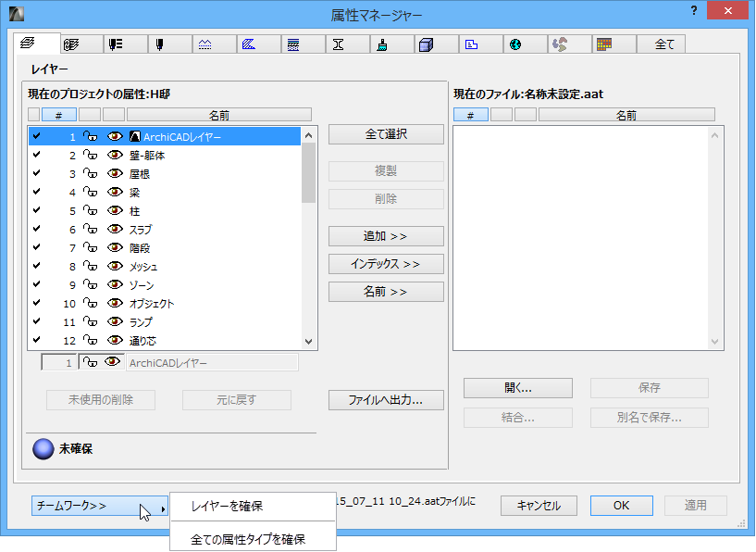Image resolution: width=756 pixels, height=552 pixels.
Task: Hide the 柱 layer eye
Action: 115,210
